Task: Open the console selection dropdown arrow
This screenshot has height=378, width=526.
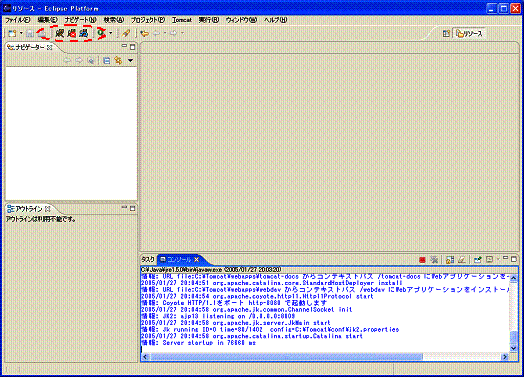Action: click(x=498, y=259)
